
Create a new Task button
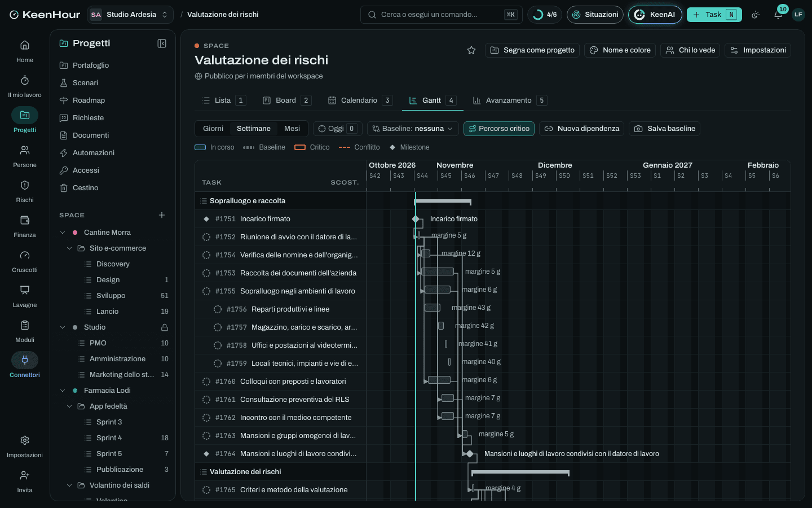tap(714, 15)
